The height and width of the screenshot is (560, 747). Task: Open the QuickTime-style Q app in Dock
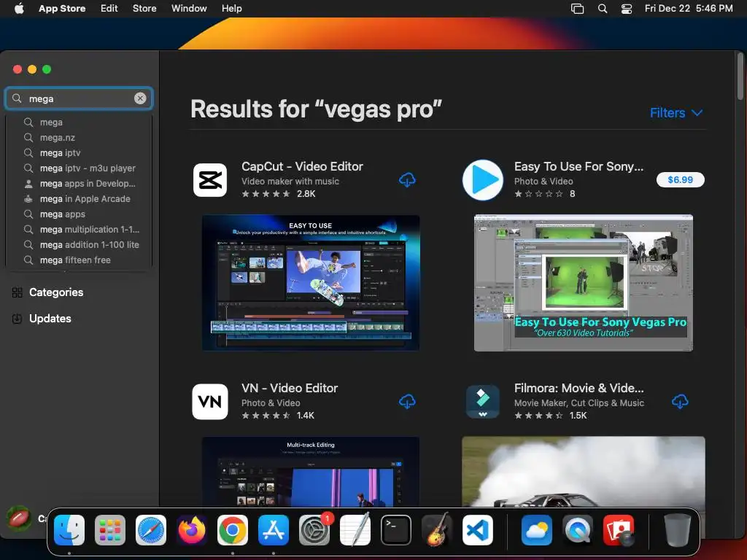click(578, 530)
